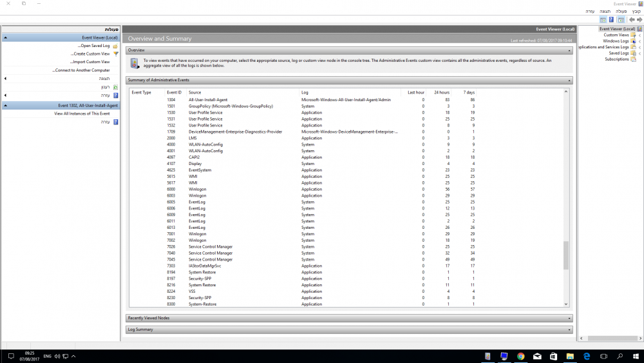644x363 pixels.
Task: Select the DeviceManagement-Enterprise-Diagnostics-Provider row
Action: [304, 132]
